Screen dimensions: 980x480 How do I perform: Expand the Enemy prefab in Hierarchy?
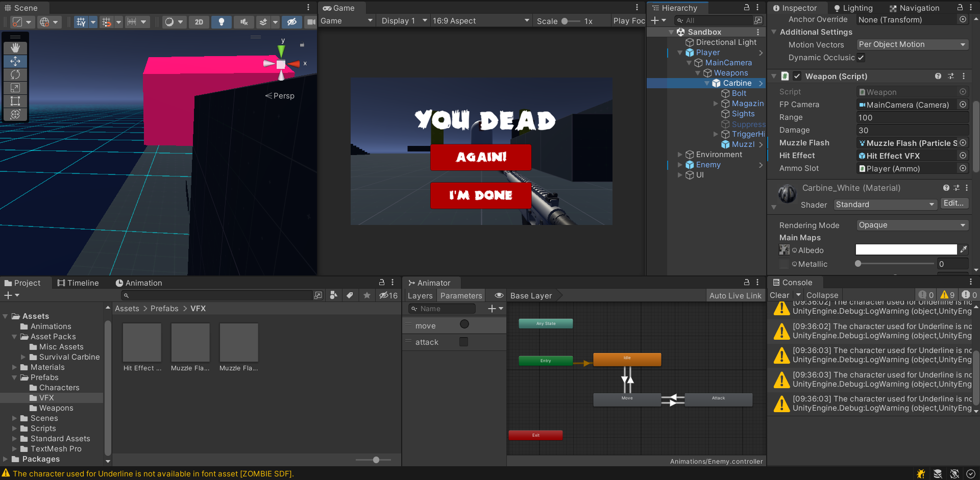pyautogui.click(x=680, y=165)
